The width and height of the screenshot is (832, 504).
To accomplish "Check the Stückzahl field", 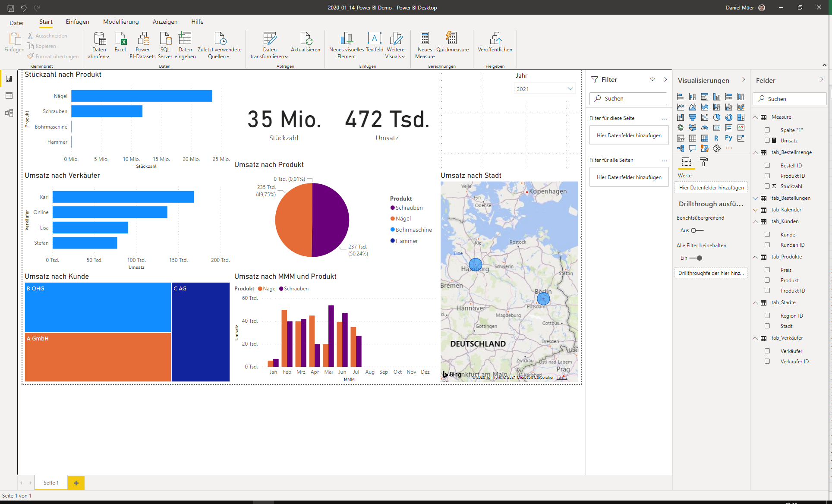I will (x=767, y=186).
